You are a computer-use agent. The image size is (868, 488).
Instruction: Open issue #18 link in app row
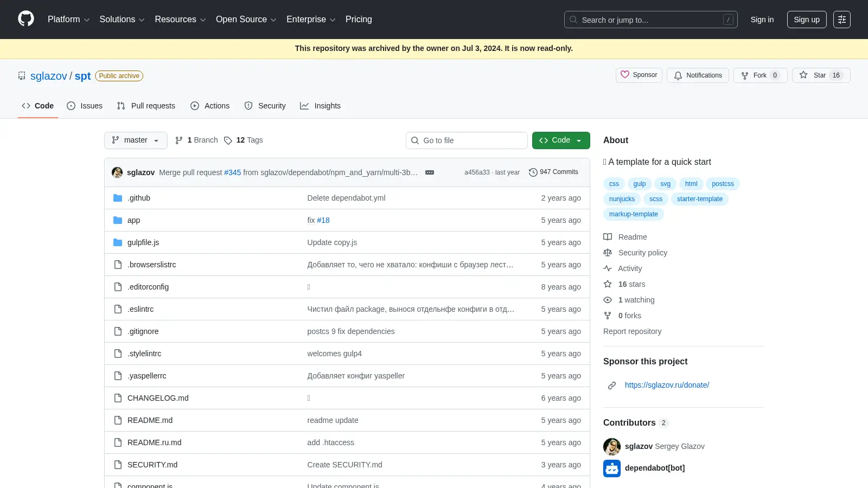pyautogui.click(x=323, y=220)
